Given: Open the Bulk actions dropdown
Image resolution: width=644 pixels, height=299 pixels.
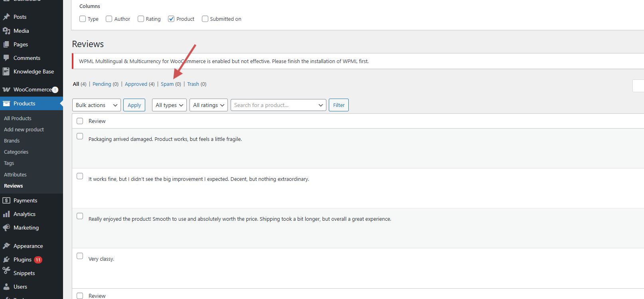Looking at the screenshot, I should point(96,105).
